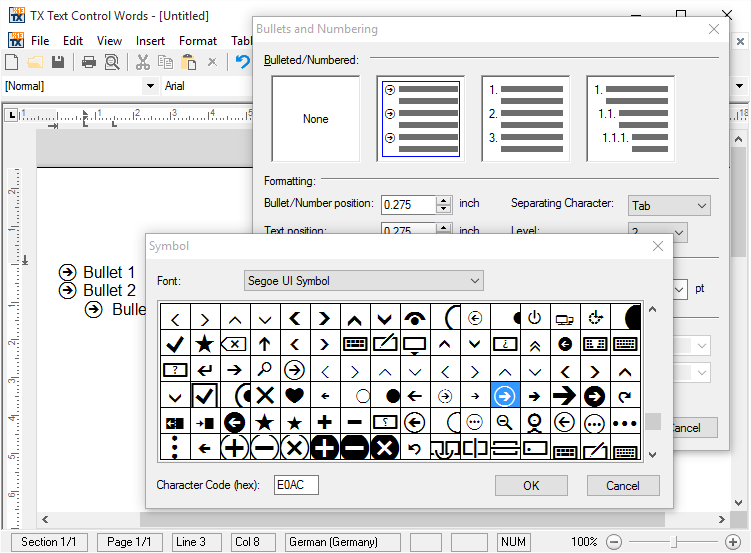Open the Insert menu
This screenshot has height=553, width=751.
151,41
